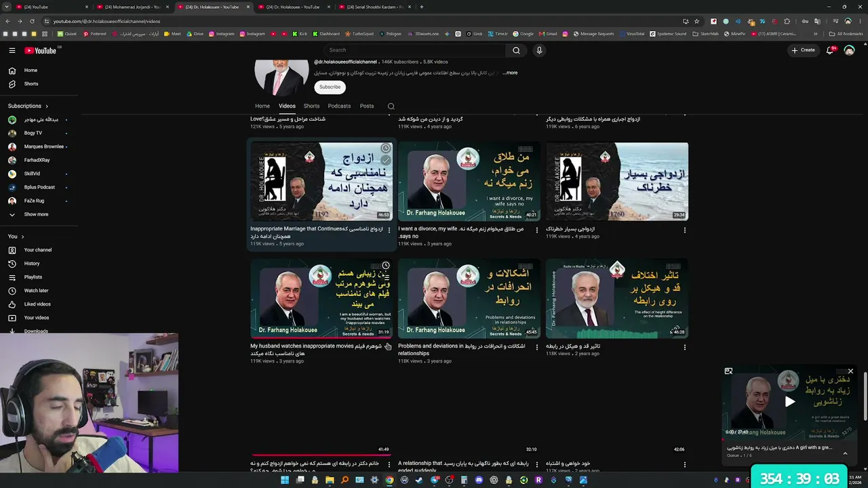The image size is (868, 488).
Task: Go back in the browser
Action: pos(7,21)
